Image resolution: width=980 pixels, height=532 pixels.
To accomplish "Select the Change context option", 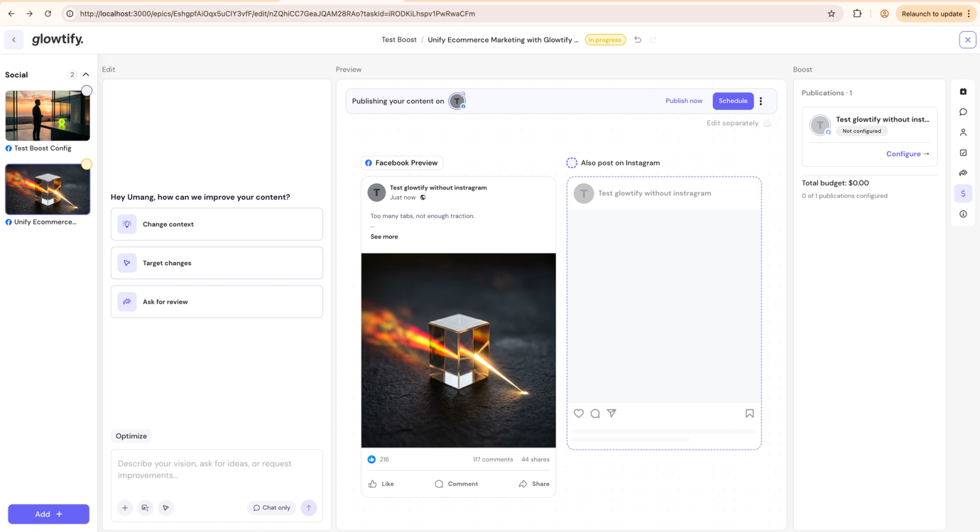I will pyautogui.click(x=217, y=224).
